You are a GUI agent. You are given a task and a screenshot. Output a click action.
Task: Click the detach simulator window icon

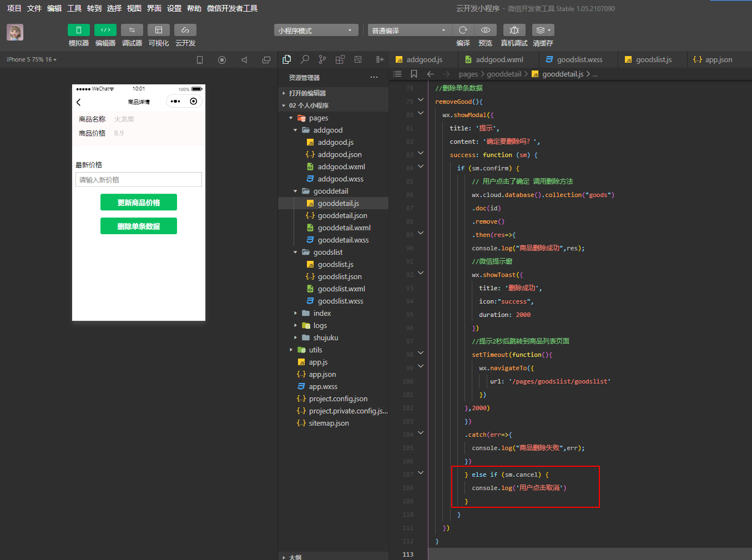click(x=266, y=60)
